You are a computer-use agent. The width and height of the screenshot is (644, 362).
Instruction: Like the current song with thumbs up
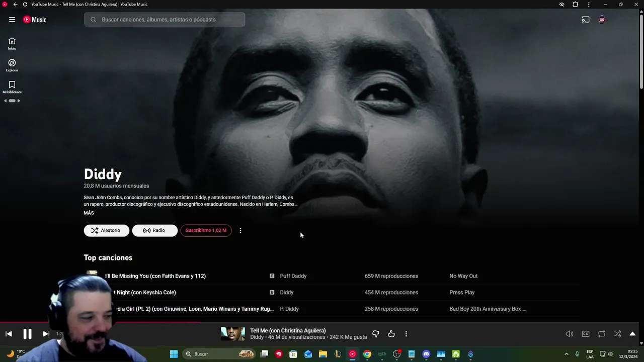(x=391, y=334)
